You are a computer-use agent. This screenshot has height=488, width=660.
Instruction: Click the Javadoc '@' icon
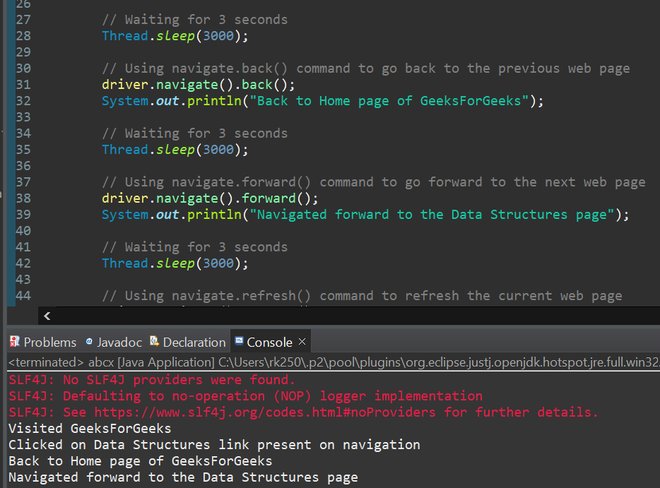89,341
